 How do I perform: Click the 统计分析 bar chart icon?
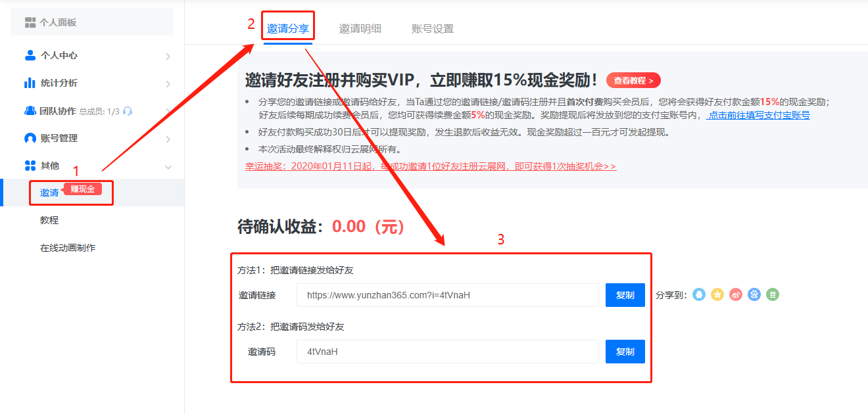click(30, 83)
